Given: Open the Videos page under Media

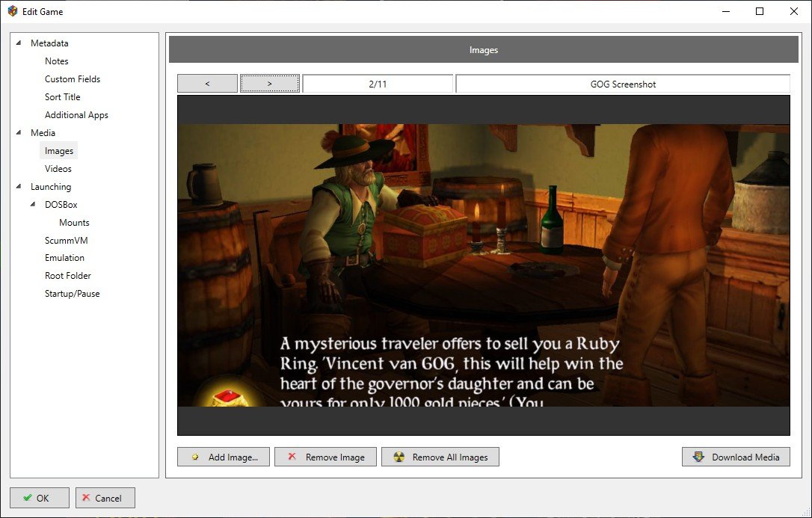Looking at the screenshot, I should coord(58,169).
